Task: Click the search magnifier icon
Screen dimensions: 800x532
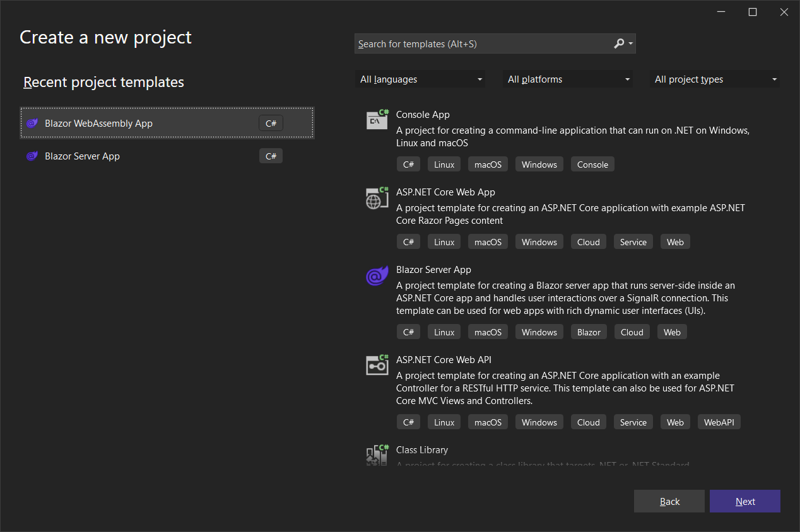Action: point(619,43)
